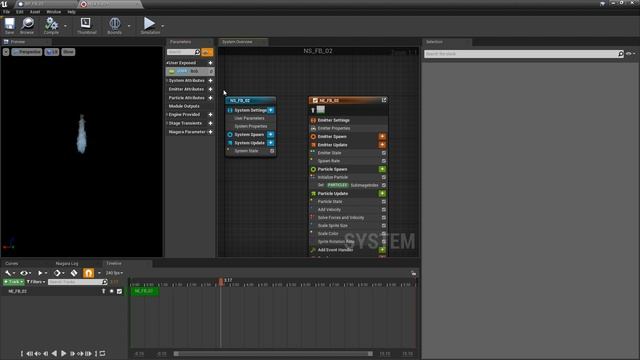
Task: Toggle Solve Forces and Velocity checkbox
Action: (x=384, y=218)
